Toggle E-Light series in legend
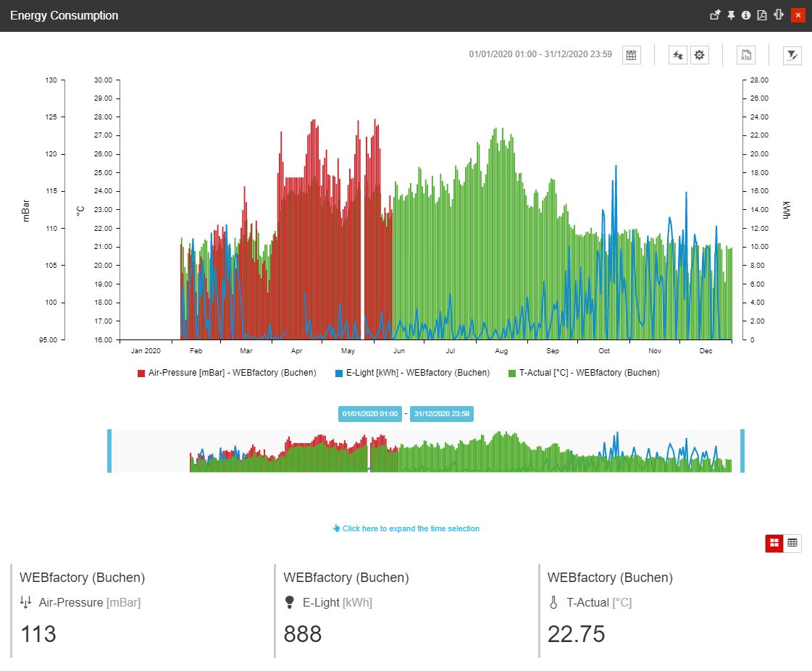 (412, 373)
